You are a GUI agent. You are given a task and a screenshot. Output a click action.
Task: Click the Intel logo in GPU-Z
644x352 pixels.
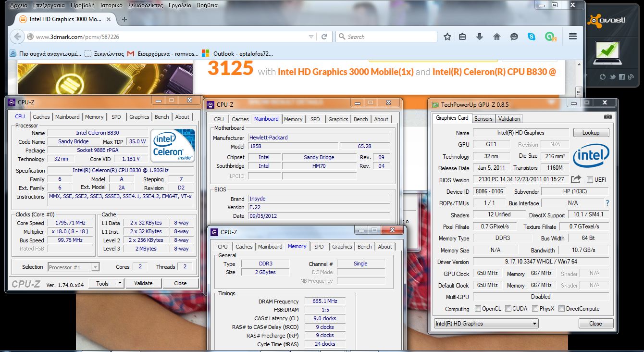[591, 155]
